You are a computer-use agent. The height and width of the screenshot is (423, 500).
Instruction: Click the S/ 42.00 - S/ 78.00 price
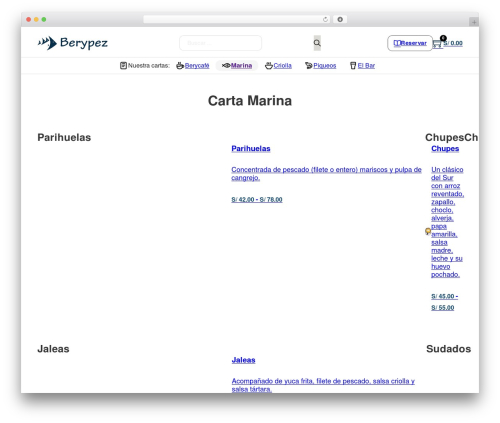(x=257, y=200)
